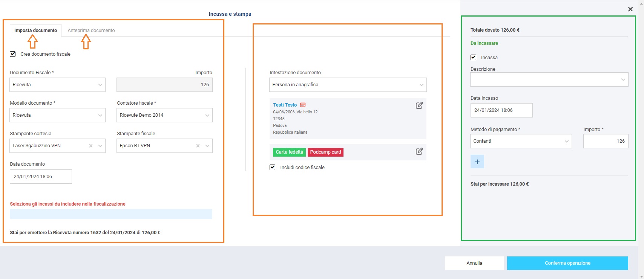
Task: Click the Conferma operazione button
Action: (x=567, y=263)
